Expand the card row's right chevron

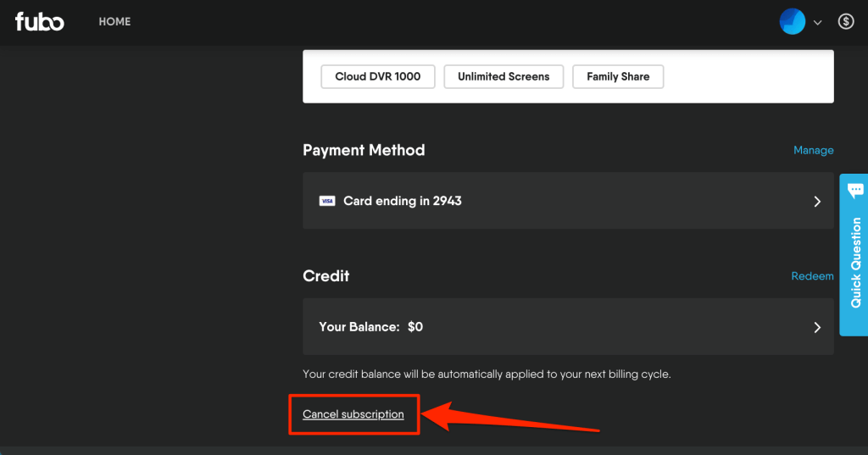[817, 202]
